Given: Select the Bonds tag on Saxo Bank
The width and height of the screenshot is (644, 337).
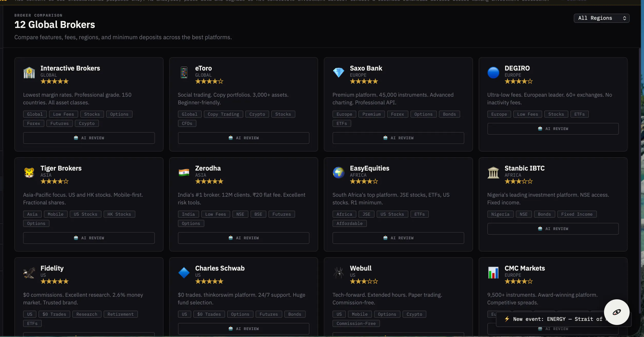Looking at the screenshot, I should coord(449,114).
